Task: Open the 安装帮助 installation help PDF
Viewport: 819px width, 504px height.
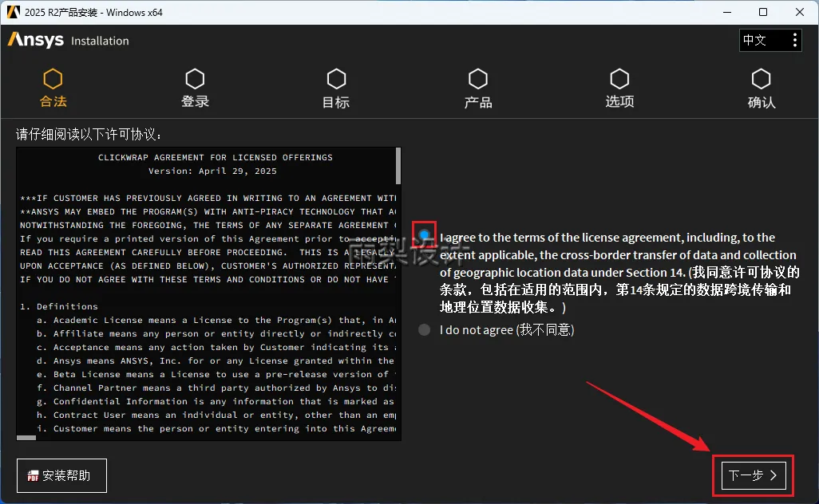Action: point(61,475)
